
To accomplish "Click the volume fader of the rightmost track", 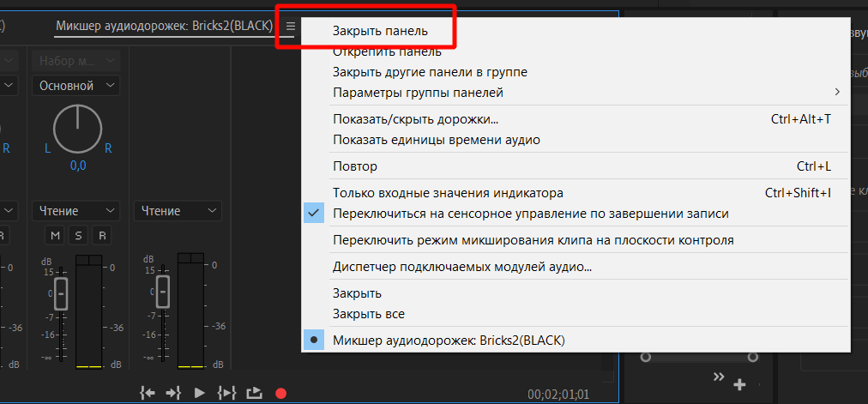I will coord(163,292).
